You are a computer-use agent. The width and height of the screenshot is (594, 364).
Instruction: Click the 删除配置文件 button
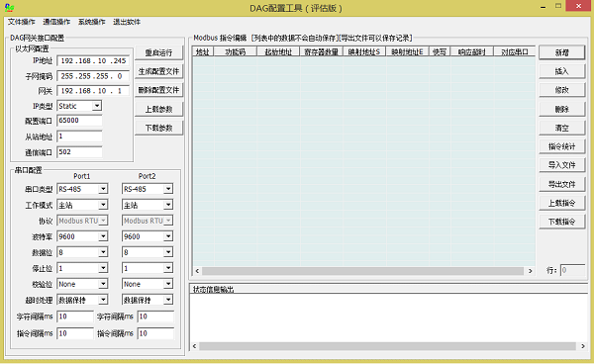click(158, 90)
